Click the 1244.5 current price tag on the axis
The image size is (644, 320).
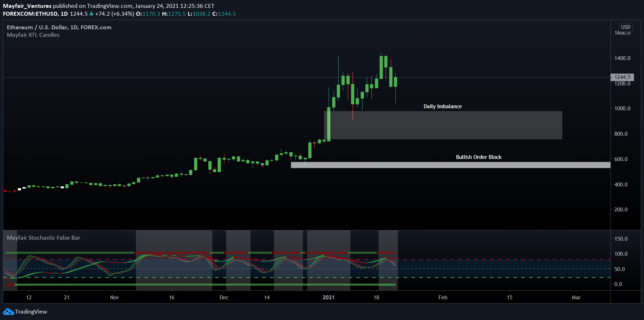(x=622, y=77)
